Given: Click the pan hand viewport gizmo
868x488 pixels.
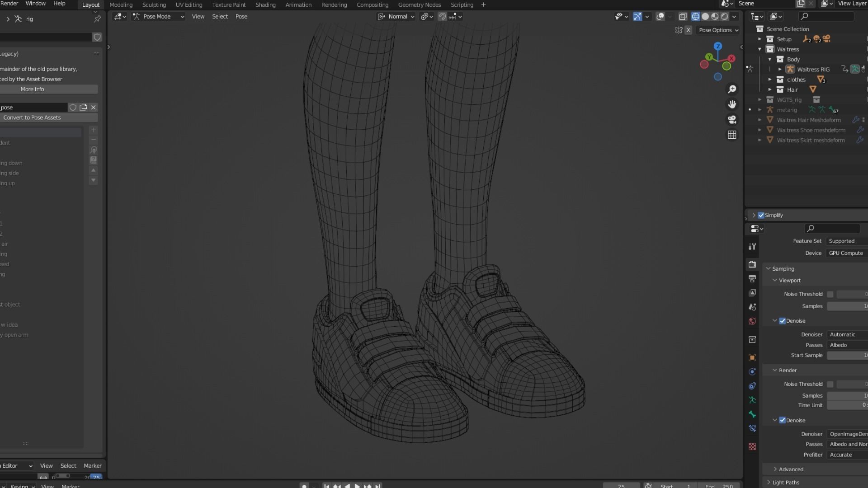Looking at the screenshot, I should tap(732, 104).
